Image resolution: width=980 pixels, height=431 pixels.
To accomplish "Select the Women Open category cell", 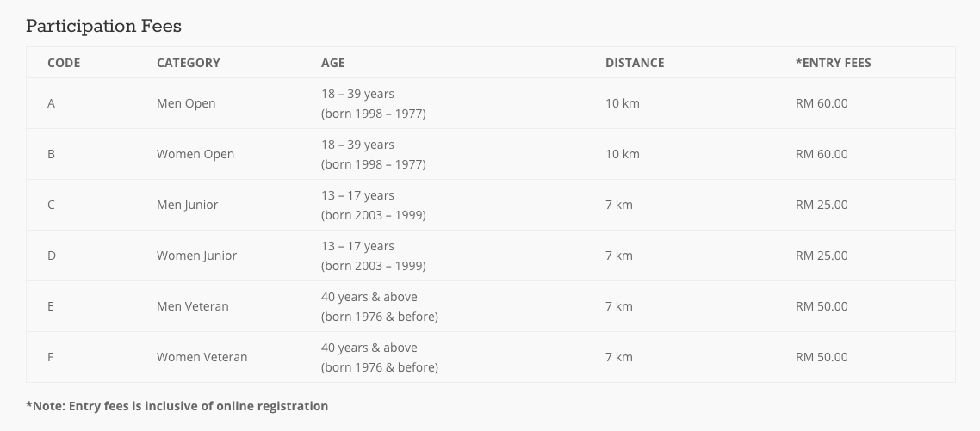I will coord(195,154).
